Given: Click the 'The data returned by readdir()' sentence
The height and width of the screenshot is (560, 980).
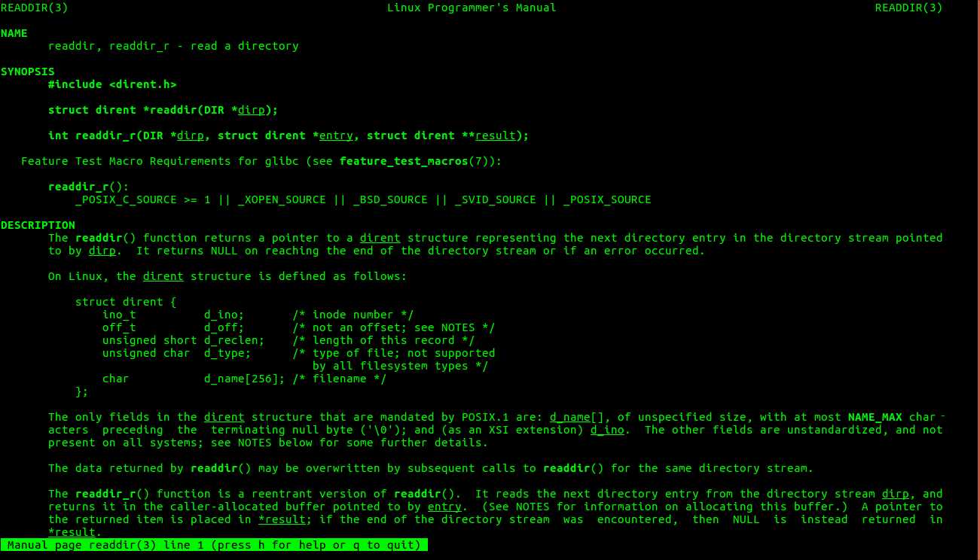Looking at the screenshot, I should [431, 468].
